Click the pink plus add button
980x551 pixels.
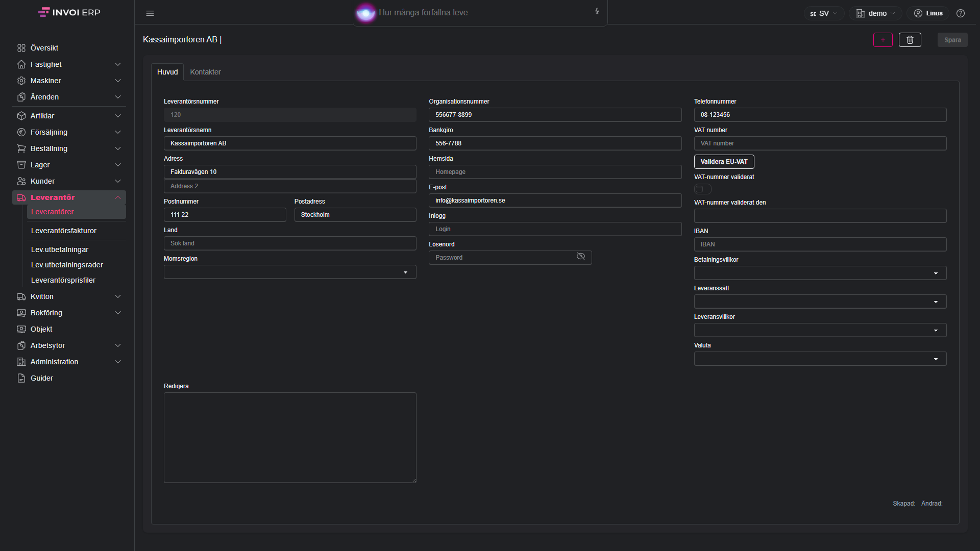883,40
